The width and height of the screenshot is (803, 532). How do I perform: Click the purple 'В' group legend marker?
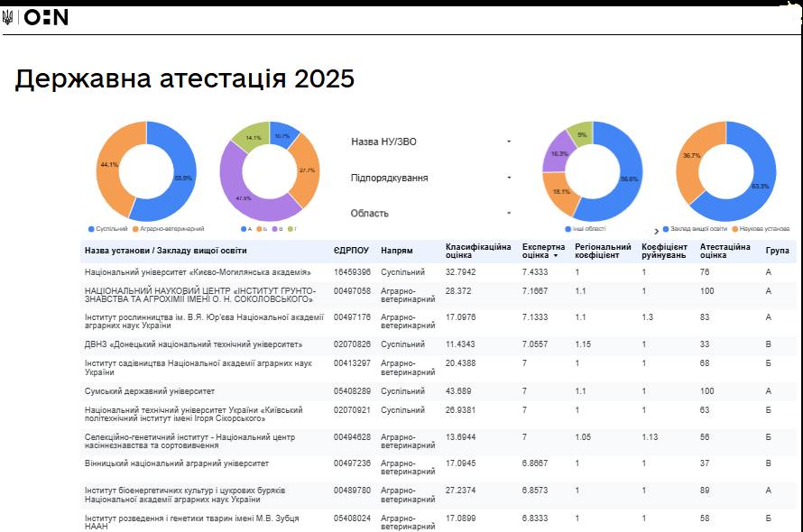coord(275,229)
